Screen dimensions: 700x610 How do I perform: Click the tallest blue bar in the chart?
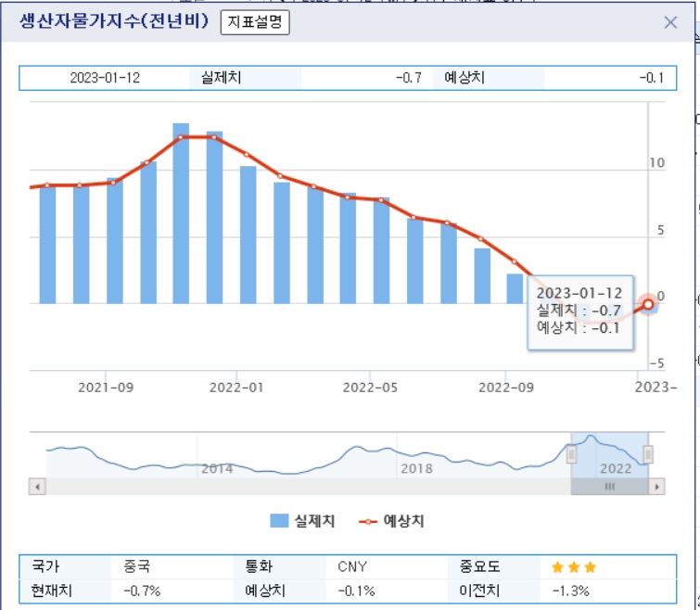(181, 213)
